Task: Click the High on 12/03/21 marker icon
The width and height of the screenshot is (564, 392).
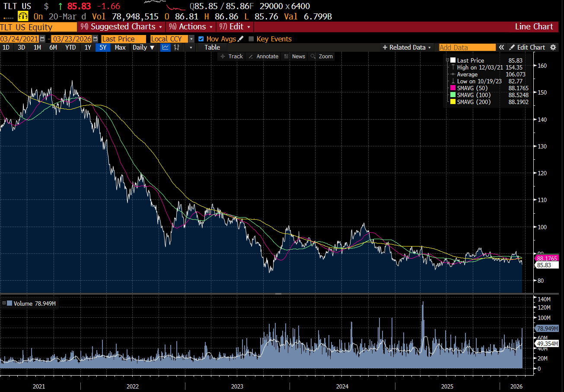Action: click(452, 67)
